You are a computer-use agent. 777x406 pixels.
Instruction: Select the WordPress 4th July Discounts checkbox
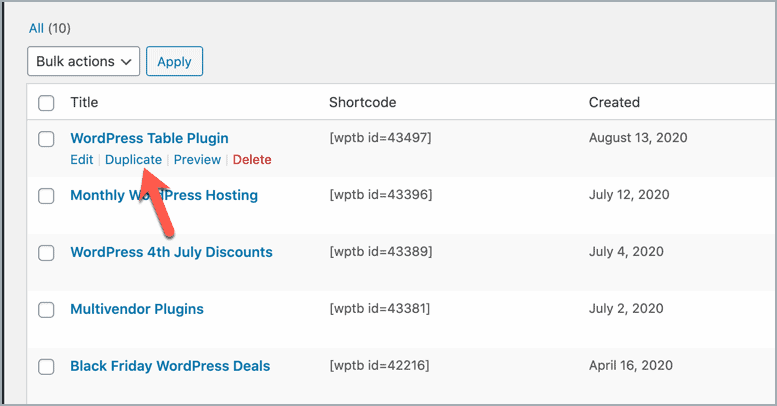[46, 253]
